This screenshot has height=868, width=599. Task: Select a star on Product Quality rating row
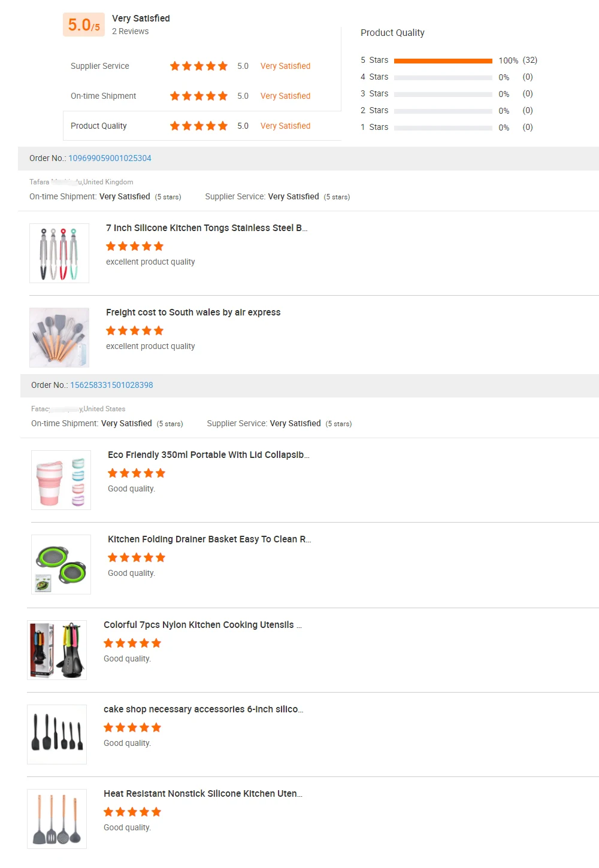click(198, 126)
